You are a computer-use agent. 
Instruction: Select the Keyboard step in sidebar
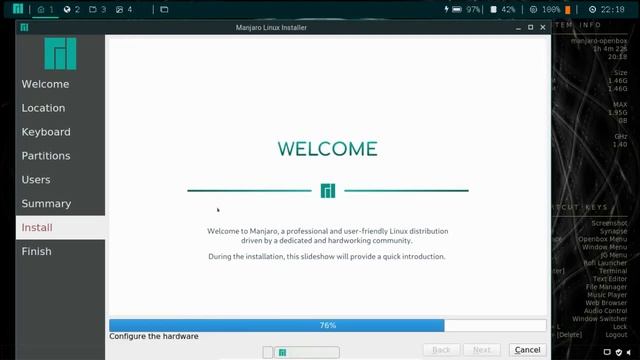60,132
